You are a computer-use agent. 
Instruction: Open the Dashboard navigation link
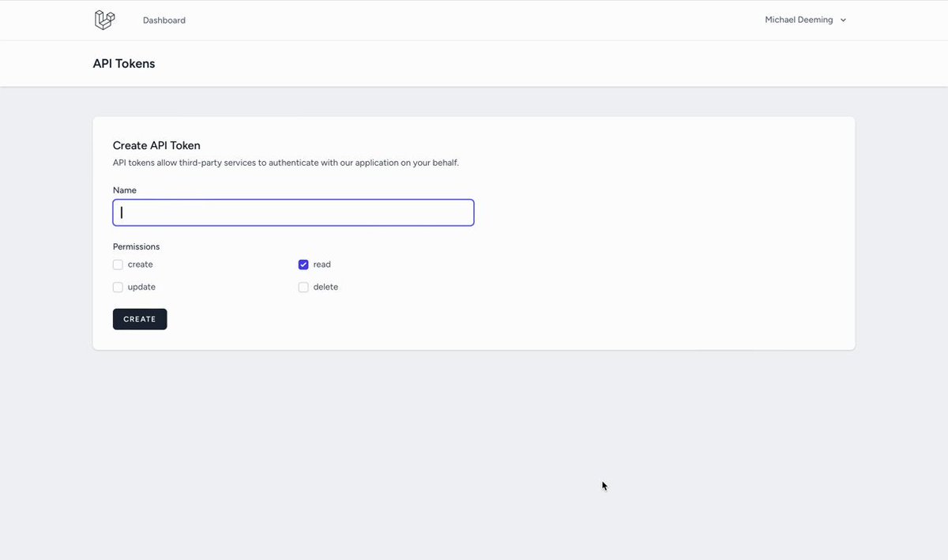[164, 21]
